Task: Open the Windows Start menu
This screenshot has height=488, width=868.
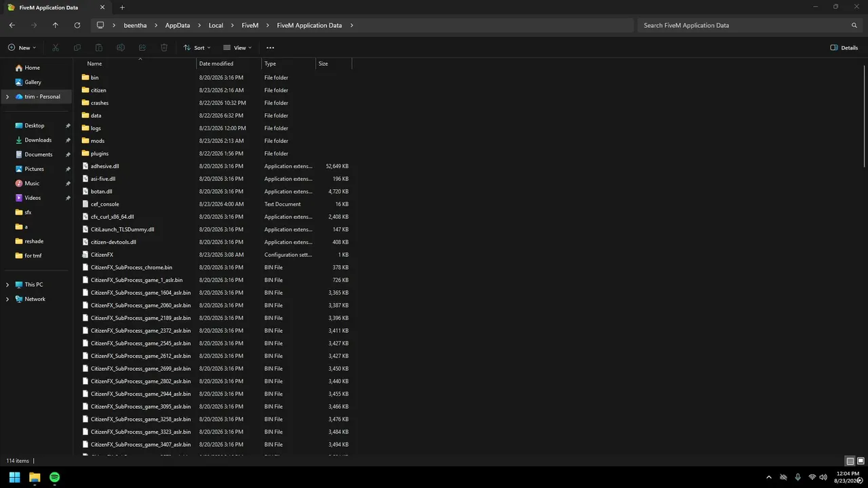Action: tap(14, 477)
